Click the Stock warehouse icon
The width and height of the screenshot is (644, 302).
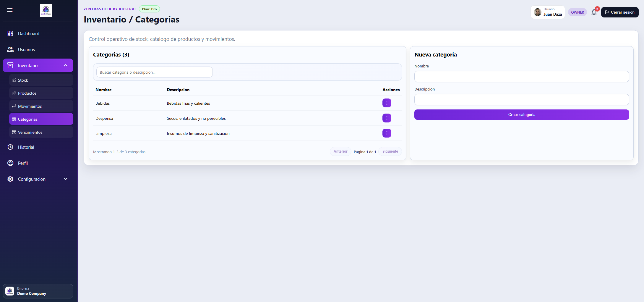click(x=14, y=80)
